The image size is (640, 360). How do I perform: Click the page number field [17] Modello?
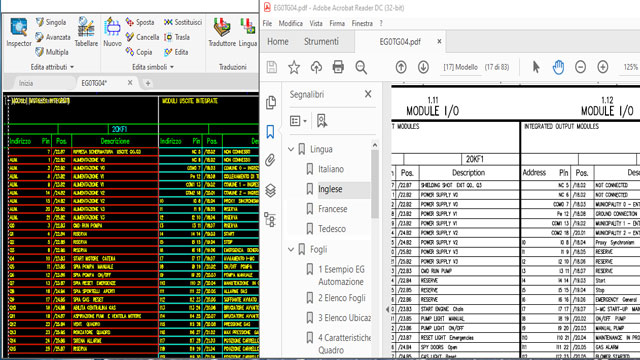click(x=460, y=67)
